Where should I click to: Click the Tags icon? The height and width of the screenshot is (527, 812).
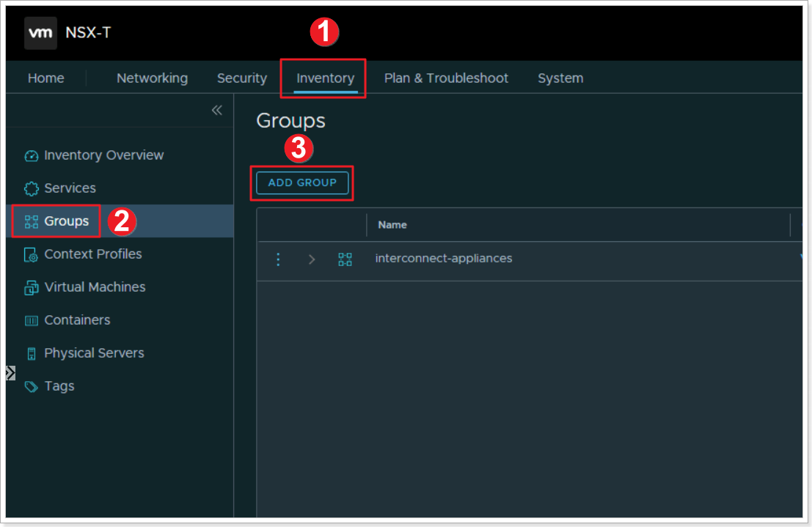[31, 387]
